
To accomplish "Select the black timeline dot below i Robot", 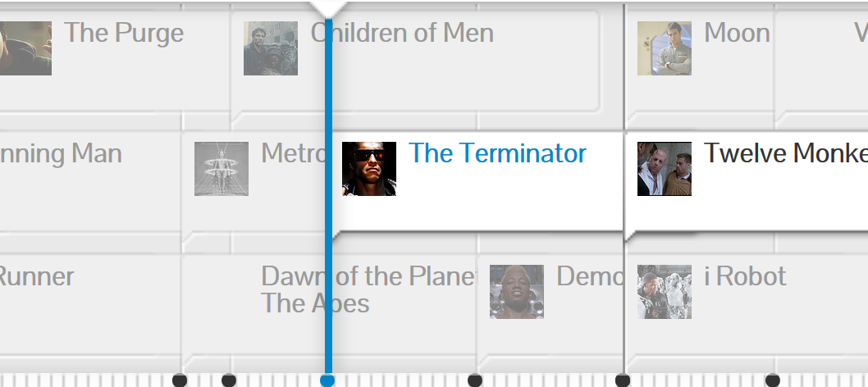I will click(x=623, y=380).
